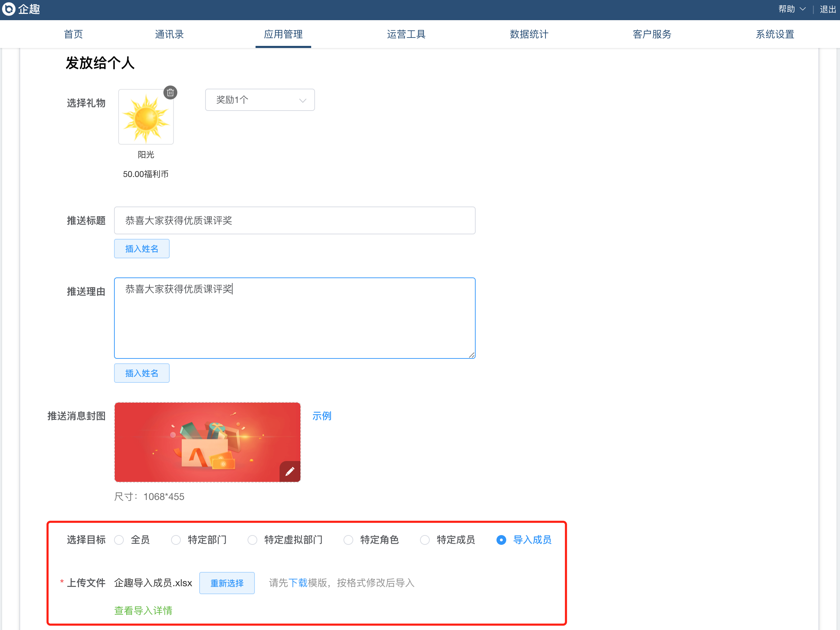The image size is (840, 630).
Task: Click 查看导入详情 link
Action: pos(143,610)
